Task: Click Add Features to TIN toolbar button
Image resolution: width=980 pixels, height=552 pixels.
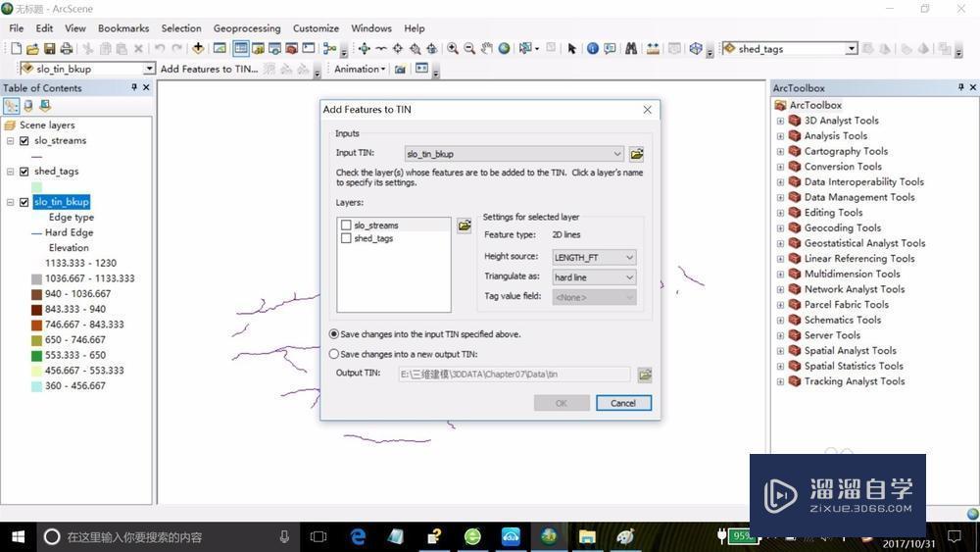Action: [x=209, y=69]
